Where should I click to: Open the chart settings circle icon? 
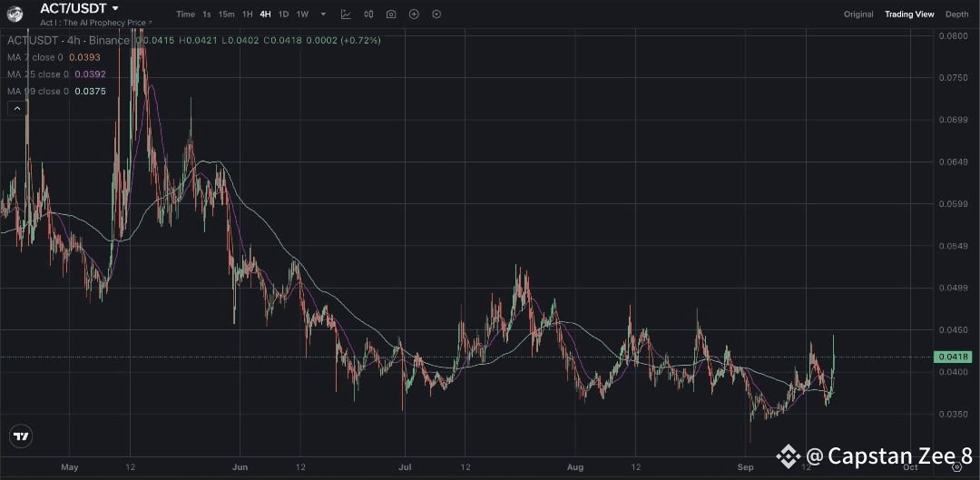coord(436,14)
